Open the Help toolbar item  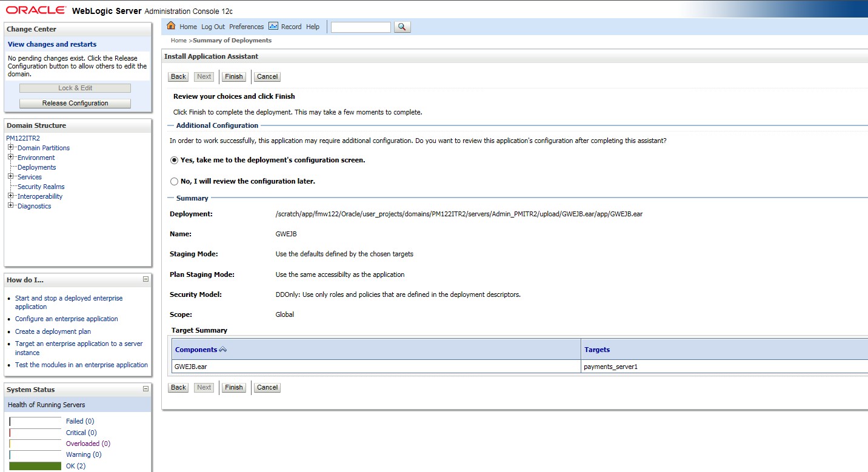tap(313, 27)
